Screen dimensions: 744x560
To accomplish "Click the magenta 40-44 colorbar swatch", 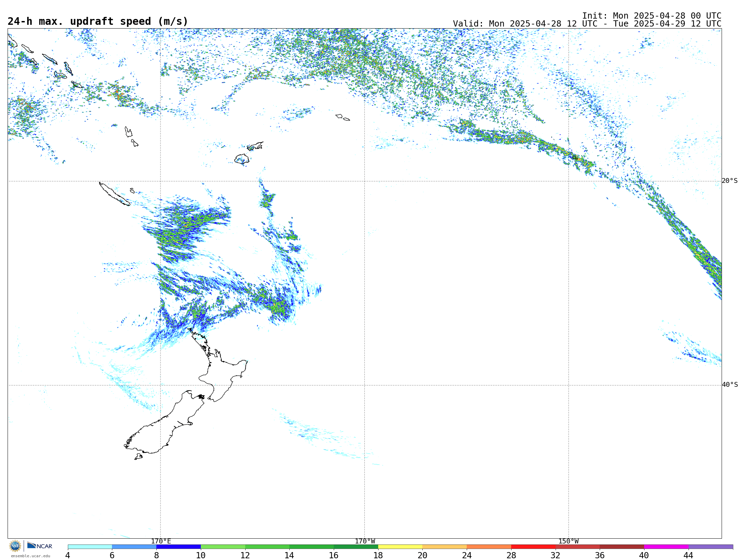I will click(x=666, y=547).
